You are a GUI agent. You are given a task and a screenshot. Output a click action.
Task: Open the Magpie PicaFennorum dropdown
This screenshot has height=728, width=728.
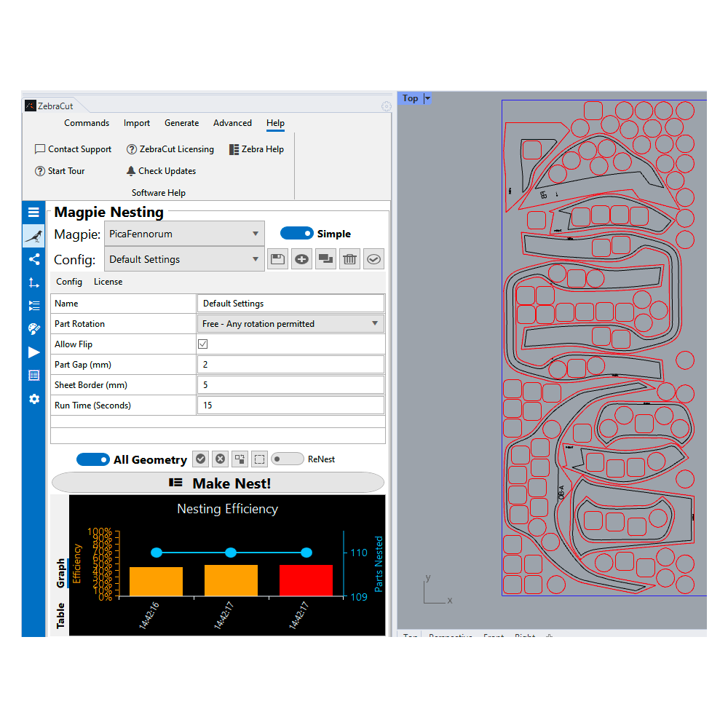(x=184, y=234)
